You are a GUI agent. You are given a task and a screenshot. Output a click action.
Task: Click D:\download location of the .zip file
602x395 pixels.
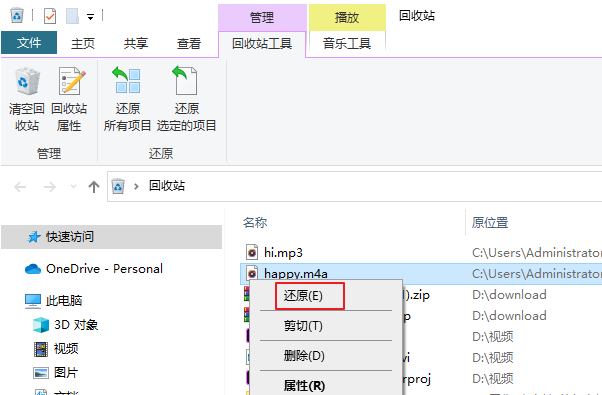(x=509, y=295)
